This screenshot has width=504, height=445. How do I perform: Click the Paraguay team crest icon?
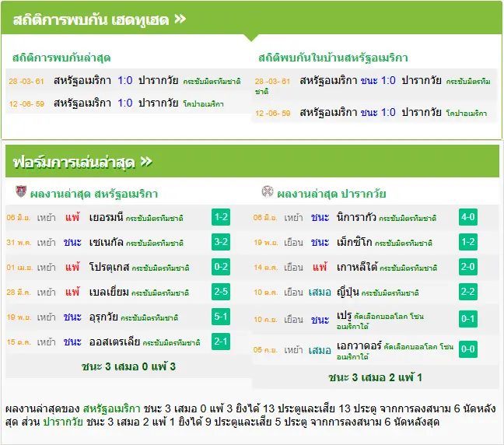pos(268,191)
